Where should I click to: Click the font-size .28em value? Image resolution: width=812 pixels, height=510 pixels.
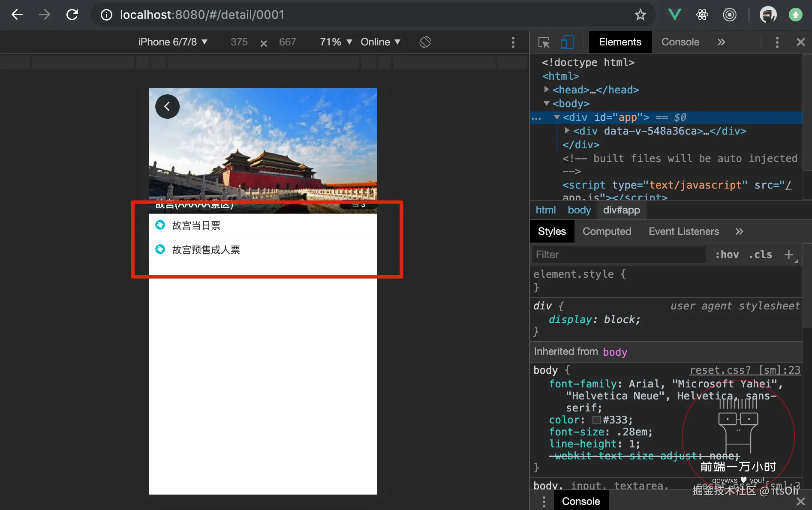click(x=632, y=432)
